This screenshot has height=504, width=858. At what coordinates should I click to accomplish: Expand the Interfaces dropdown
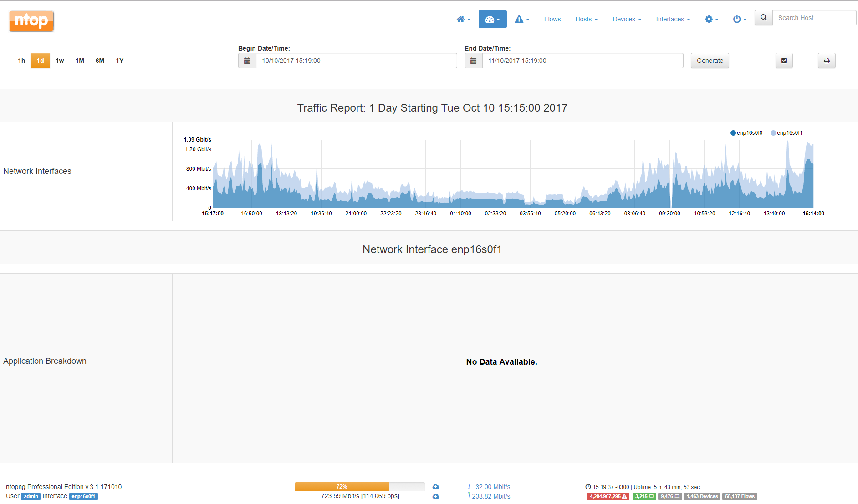[x=673, y=19]
